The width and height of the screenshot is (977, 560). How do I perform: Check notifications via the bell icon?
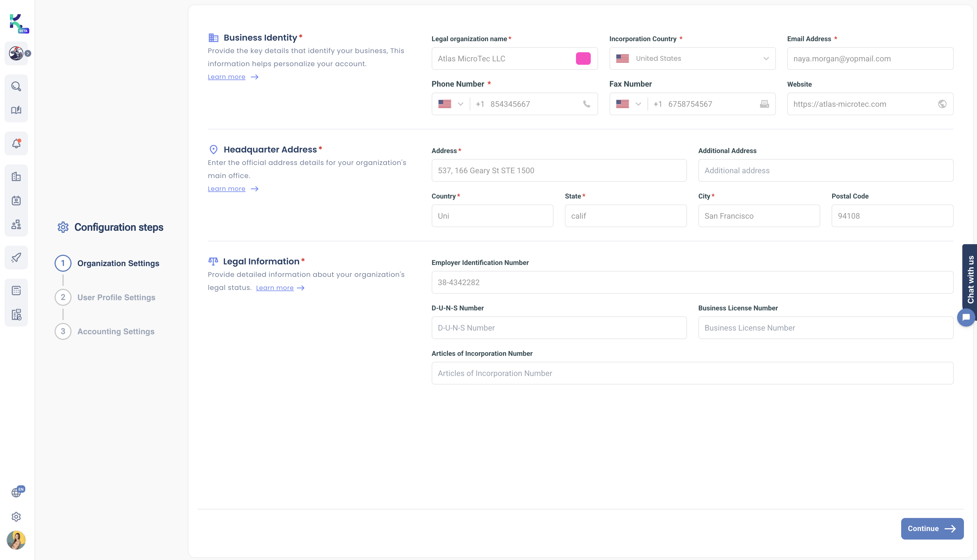point(16,143)
